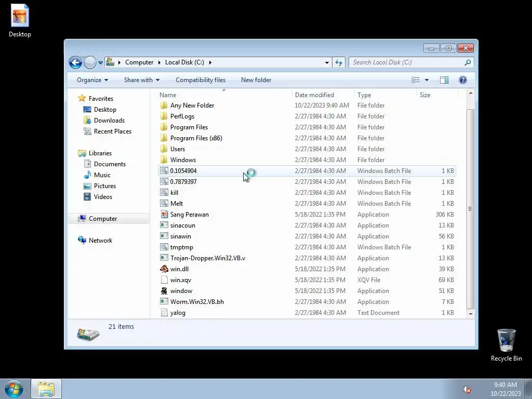Select the sinacoun application icon

point(164,225)
